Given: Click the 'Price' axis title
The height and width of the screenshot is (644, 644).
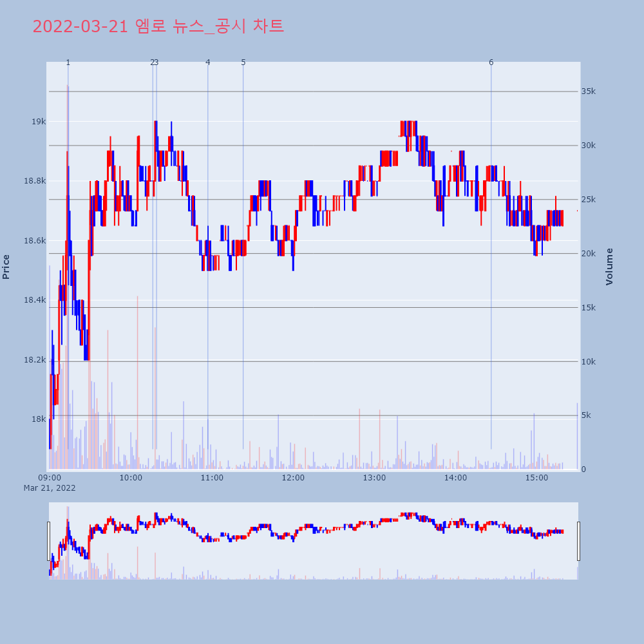Looking at the screenshot, I should pos(6,267).
